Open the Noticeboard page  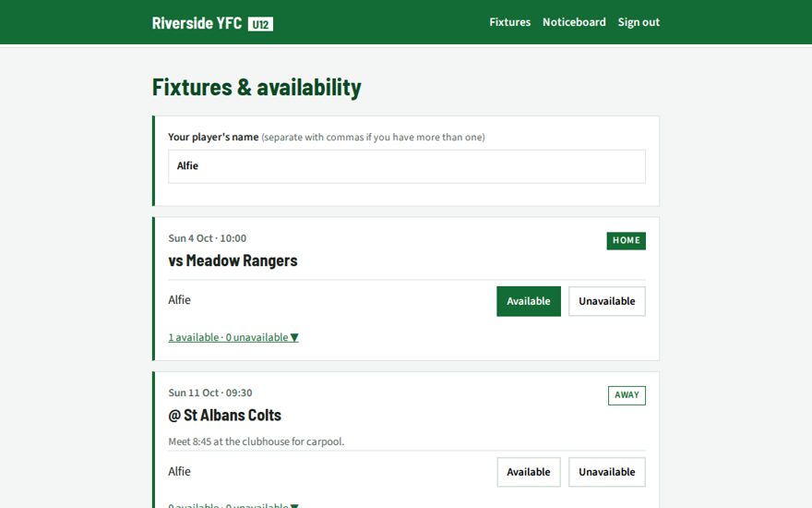574,22
